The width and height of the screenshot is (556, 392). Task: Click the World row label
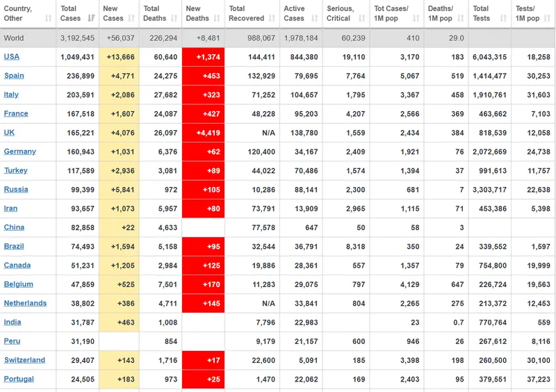(x=14, y=38)
